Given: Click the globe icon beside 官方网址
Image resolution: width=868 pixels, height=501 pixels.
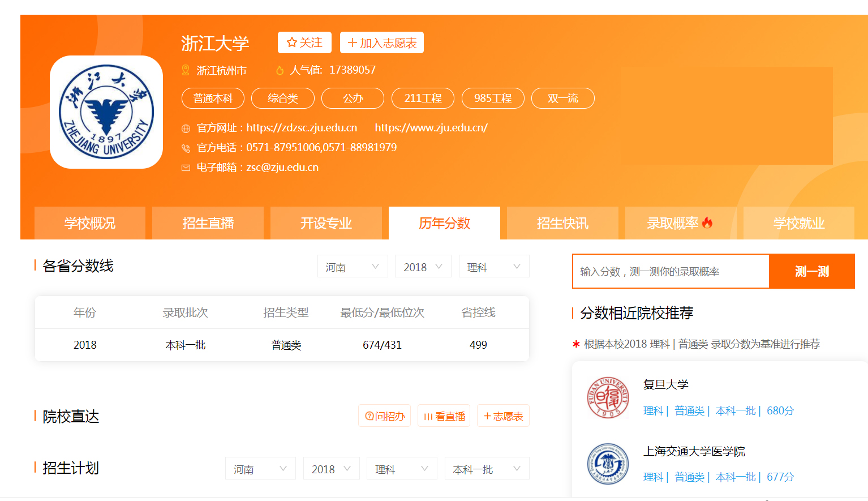Looking at the screenshot, I should coord(186,127).
